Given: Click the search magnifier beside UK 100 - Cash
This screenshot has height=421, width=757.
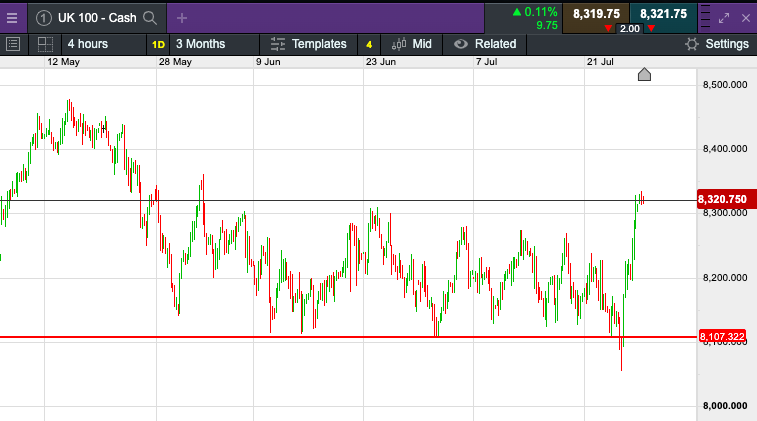Looking at the screenshot, I should (150, 17).
